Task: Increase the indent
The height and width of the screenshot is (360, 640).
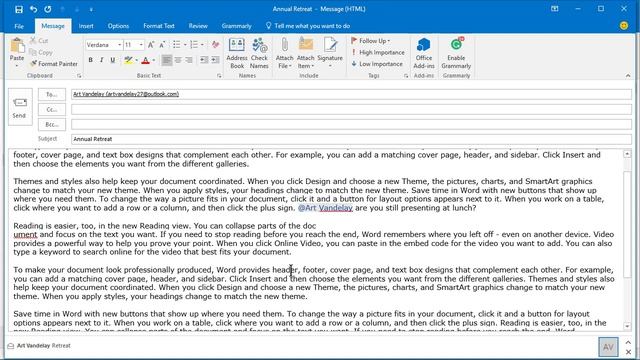Action: [215, 60]
